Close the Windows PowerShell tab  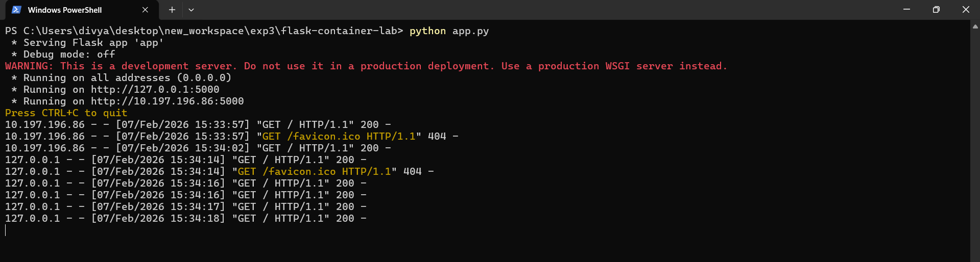tap(145, 10)
